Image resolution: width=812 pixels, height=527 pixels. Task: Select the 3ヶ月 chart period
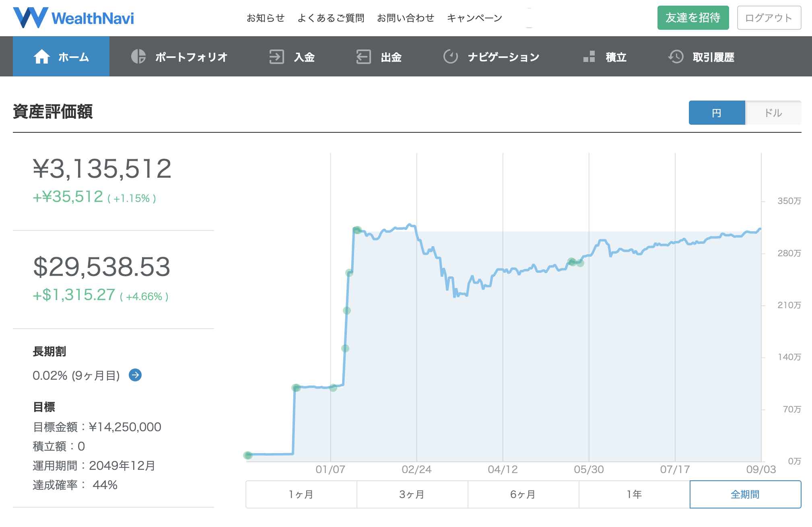pyautogui.click(x=412, y=494)
